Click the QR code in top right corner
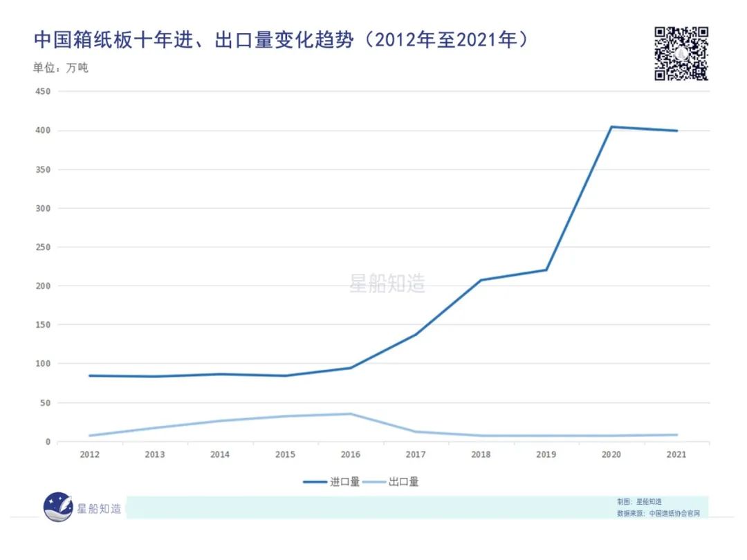The height and width of the screenshot is (560, 747). [x=681, y=53]
